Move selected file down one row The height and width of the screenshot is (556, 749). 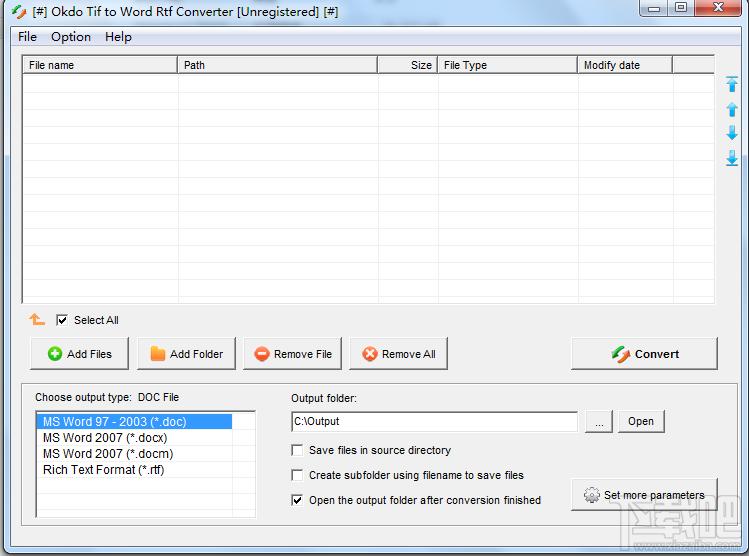(732, 133)
